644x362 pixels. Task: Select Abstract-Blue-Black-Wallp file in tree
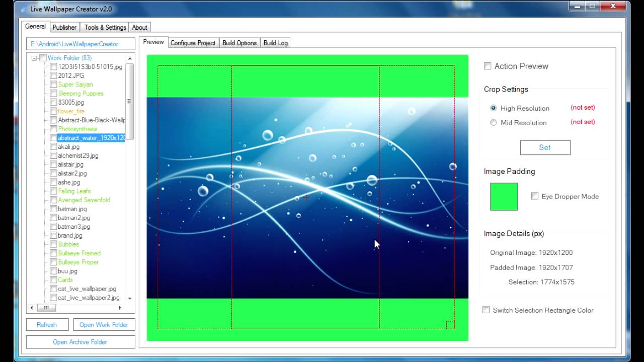click(x=91, y=120)
